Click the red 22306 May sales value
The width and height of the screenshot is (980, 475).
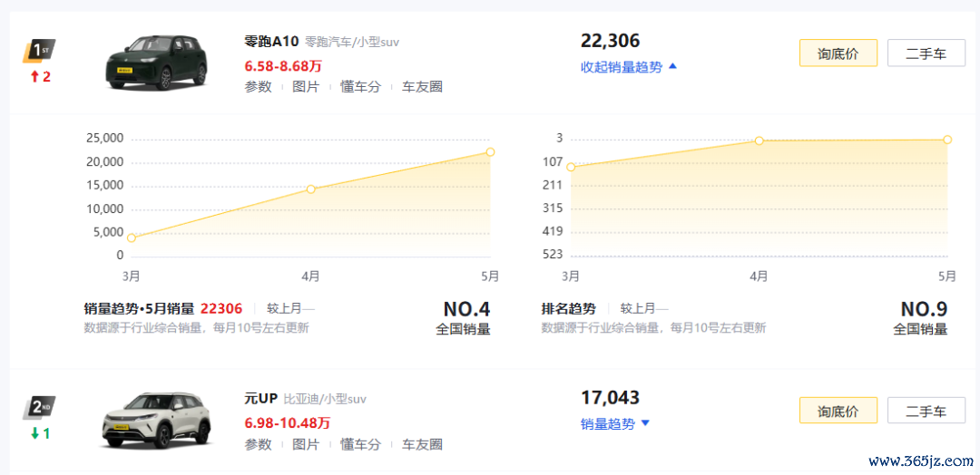point(221,308)
